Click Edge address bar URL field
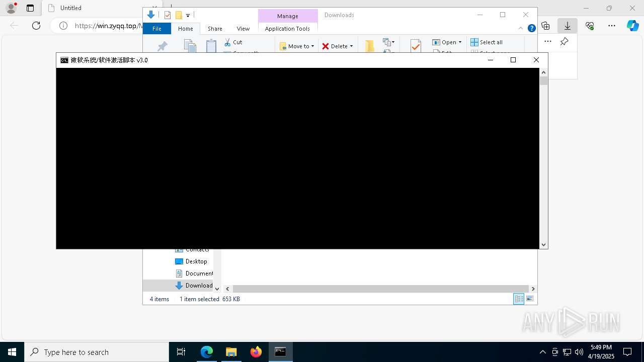 [108, 26]
